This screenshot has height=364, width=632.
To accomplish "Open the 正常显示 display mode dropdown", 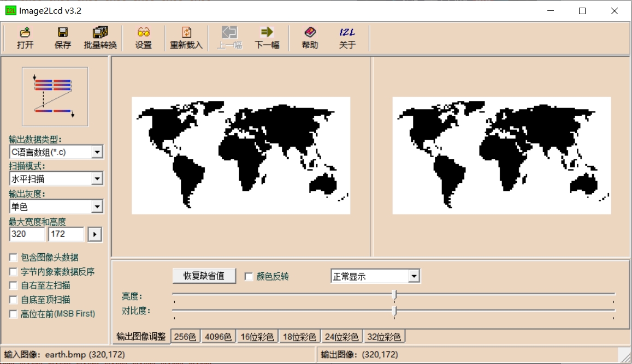I will (x=414, y=276).
